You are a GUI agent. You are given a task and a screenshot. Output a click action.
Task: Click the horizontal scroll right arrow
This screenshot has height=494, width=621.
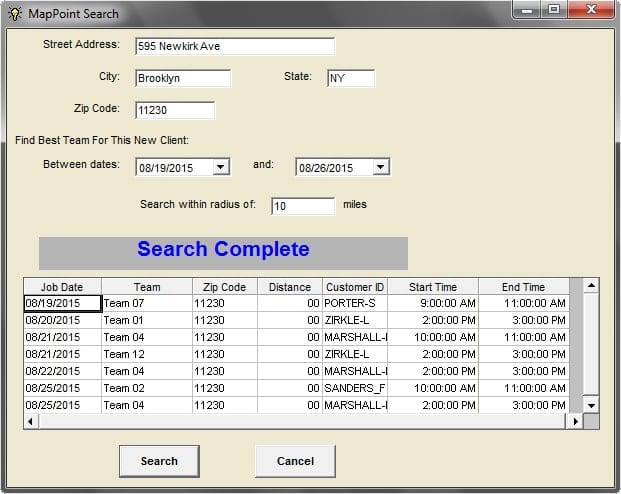pyautogui.click(x=575, y=421)
